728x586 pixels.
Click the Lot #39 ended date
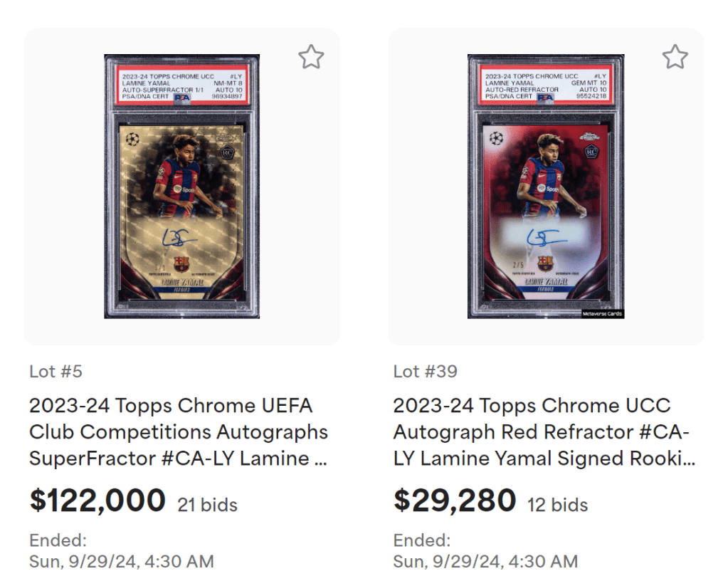[485, 561]
